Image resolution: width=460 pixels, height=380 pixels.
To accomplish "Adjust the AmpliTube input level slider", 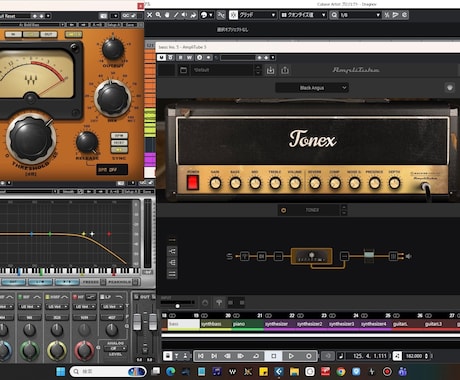I will tap(178, 305).
